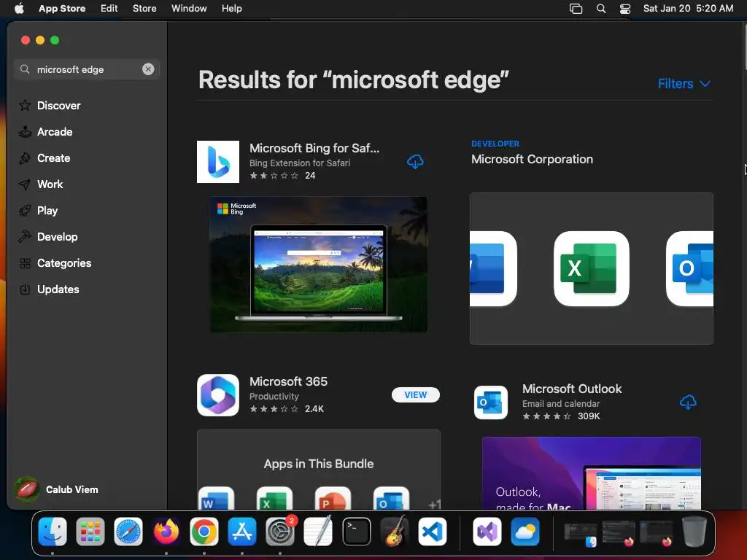Viewport: 747px width, 560px height.
Task: Select the Excel icon in developer card
Action: click(591, 268)
